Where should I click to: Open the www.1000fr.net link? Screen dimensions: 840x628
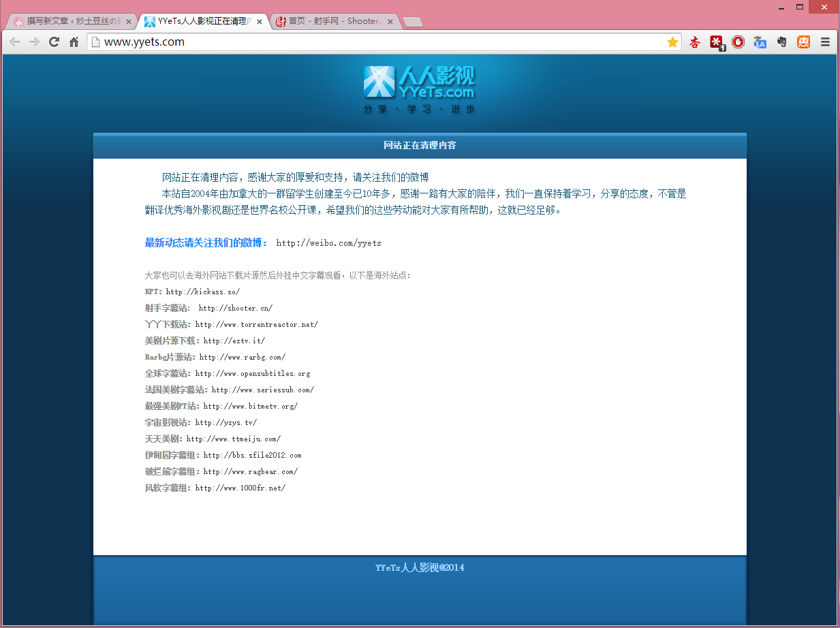240,488
